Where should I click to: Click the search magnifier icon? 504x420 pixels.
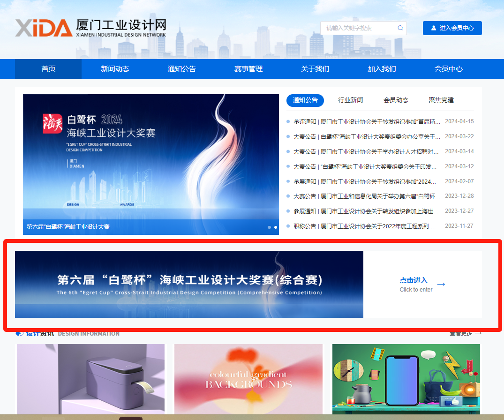tap(400, 28)
